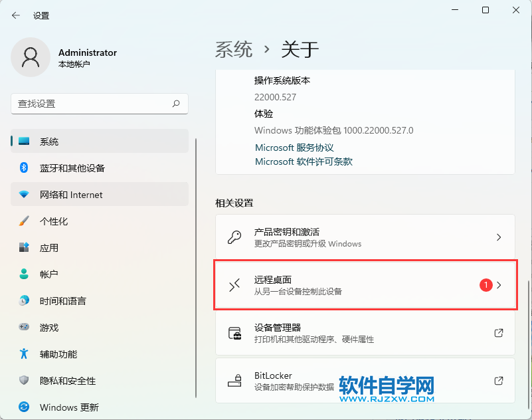Viewport: 532px width, 420px height.
Task: Open 蓝牙和其他设备 via the Bluetooth icon
Action: tap(23, 168)
